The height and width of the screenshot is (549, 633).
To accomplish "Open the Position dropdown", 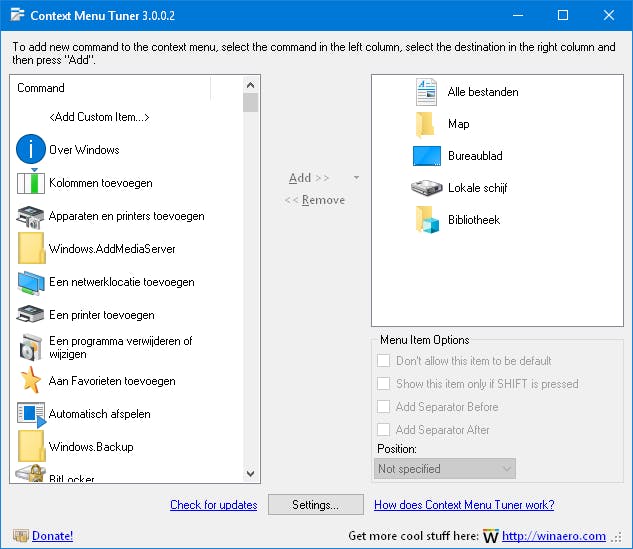I will click(445, 469).
